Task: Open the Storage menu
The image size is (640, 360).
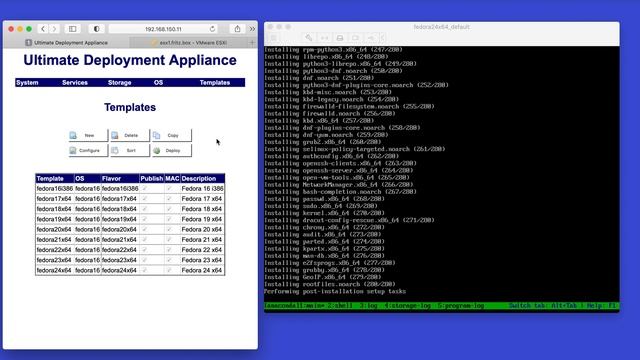Action: click(x=119, y=82)
